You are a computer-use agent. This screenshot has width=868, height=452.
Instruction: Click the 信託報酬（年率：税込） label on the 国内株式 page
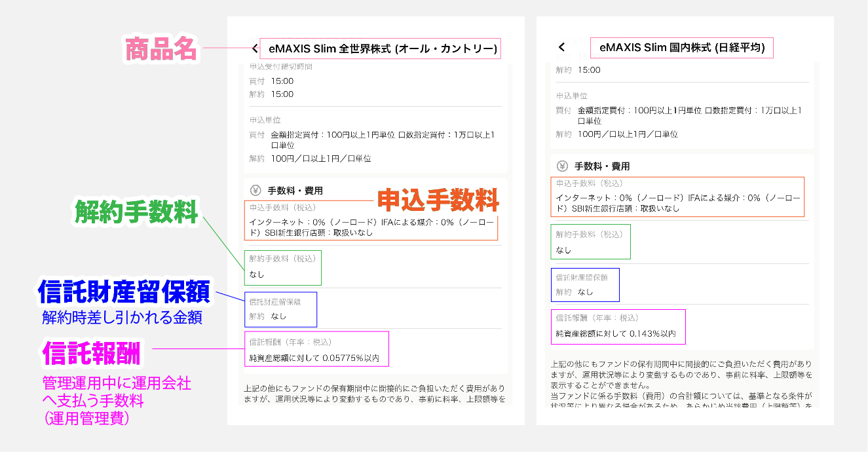(x=598, y=318)
